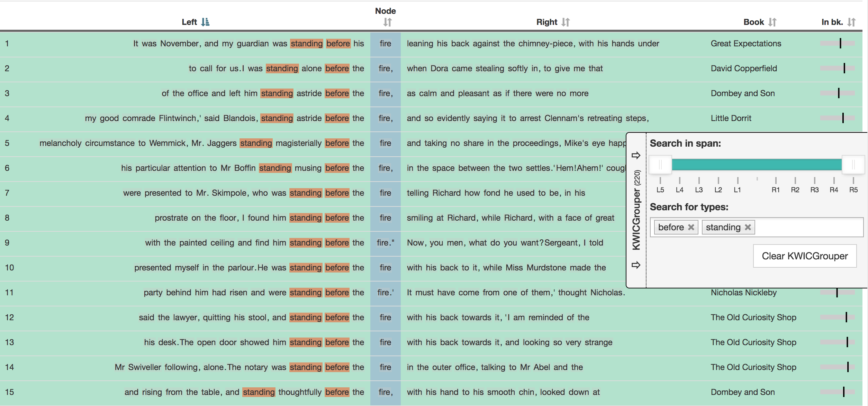
Task: Sort by the Node column arrows
Action: [387, 22]
